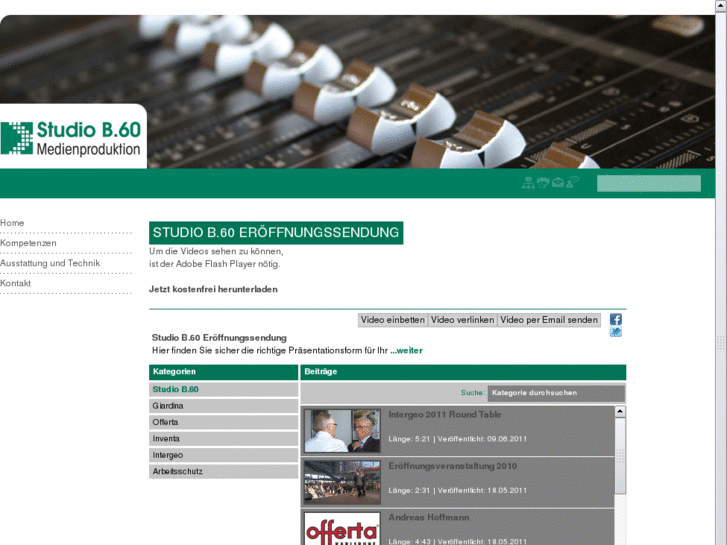Viewport: 727px width, 545px height.
Task: Click Video per Email senden button
Action: click(x=549, y=320)
